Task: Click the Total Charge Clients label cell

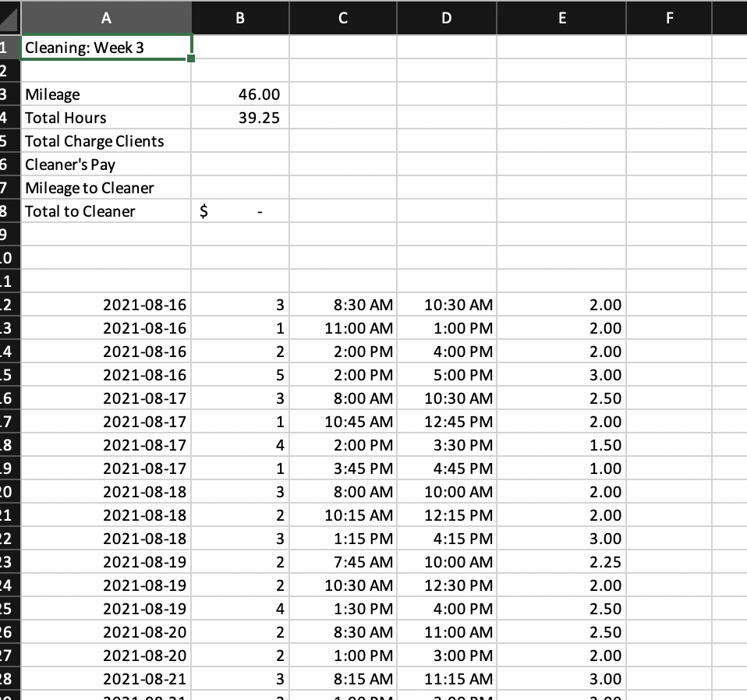Action: [106, 141]
